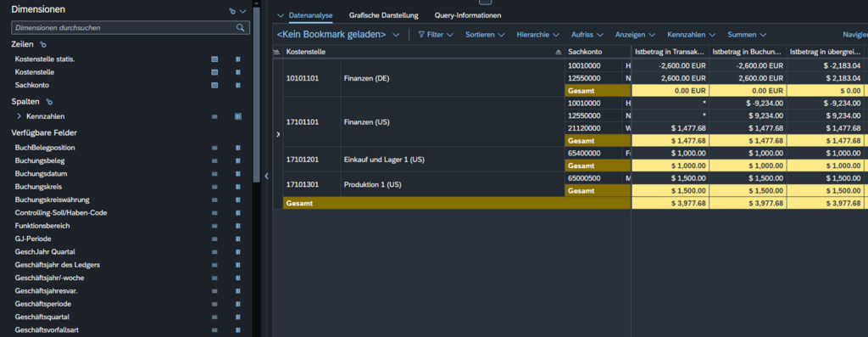Click the rows icon beside Buchungskreiswährung
The width and height of the screenshot is (868, 337).
[x=214, y=199]
